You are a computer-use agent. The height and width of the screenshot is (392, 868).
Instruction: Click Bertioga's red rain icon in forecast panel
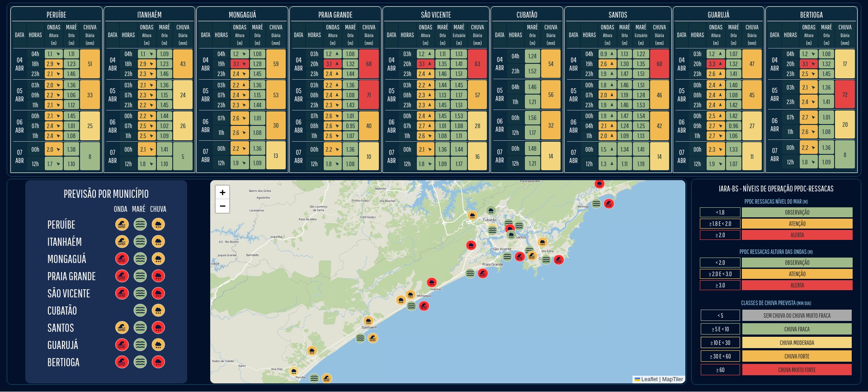tap(158, 362)
